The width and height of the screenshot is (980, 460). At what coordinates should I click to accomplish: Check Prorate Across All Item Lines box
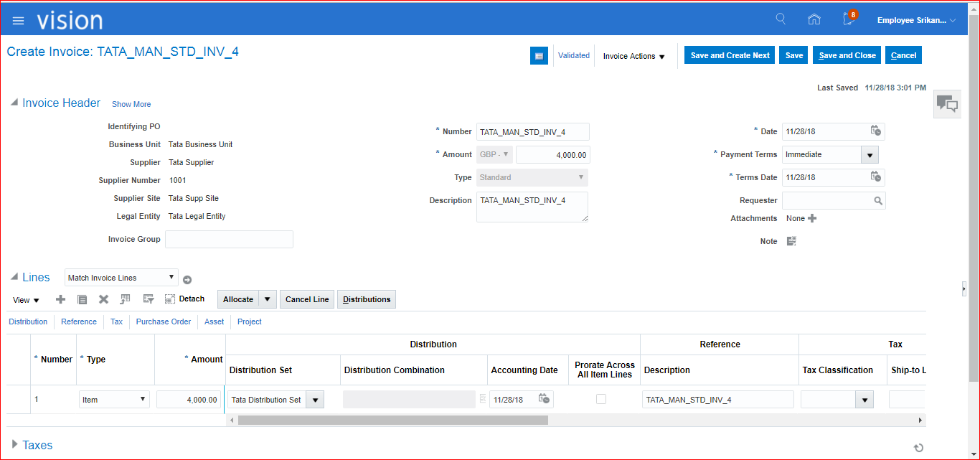601,399
